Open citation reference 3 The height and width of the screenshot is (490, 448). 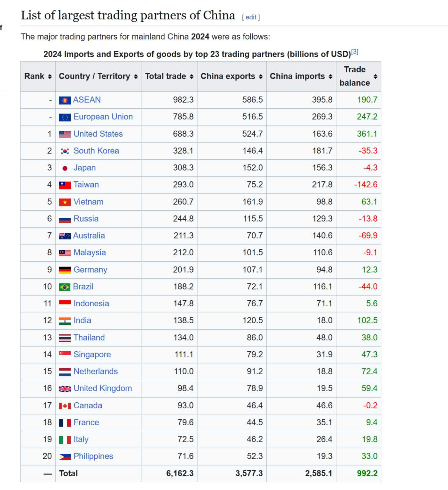coord(355,52)
